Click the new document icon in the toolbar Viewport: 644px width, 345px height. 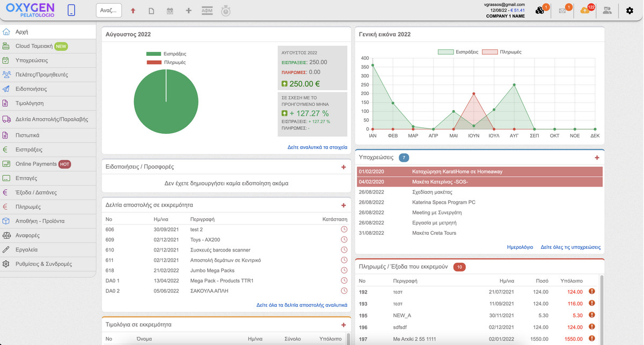pos(151,11)
